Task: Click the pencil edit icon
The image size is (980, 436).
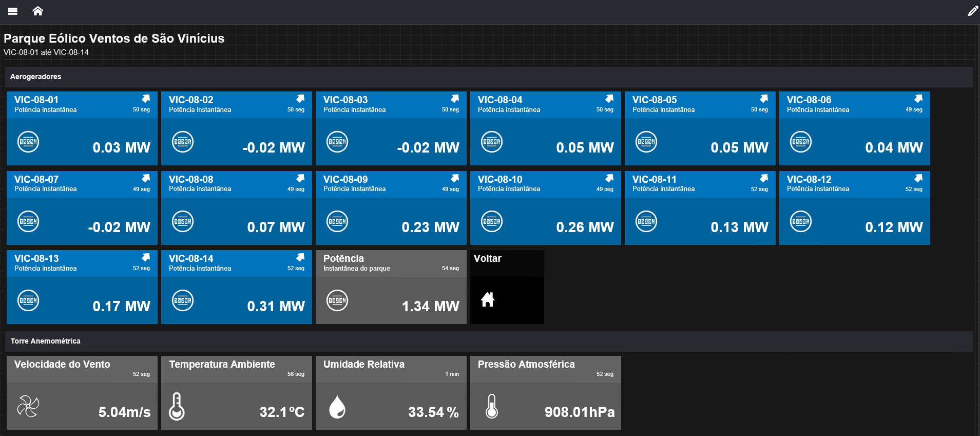Action: (973, 11)
